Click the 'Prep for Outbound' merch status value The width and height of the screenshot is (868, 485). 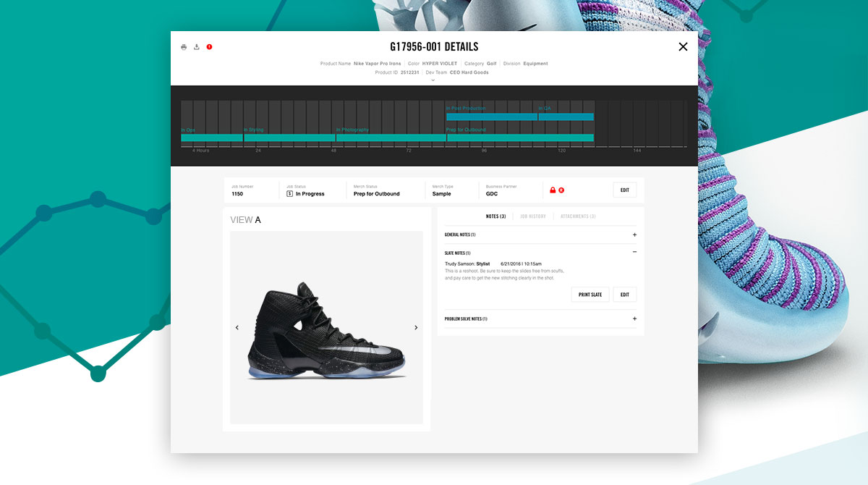pyautogui.click(x=376, y=194)
